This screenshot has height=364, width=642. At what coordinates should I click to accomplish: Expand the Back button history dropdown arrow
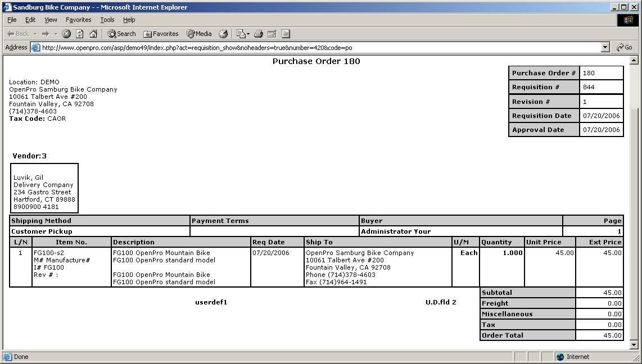pyautogui.click(x=35, y=34)
